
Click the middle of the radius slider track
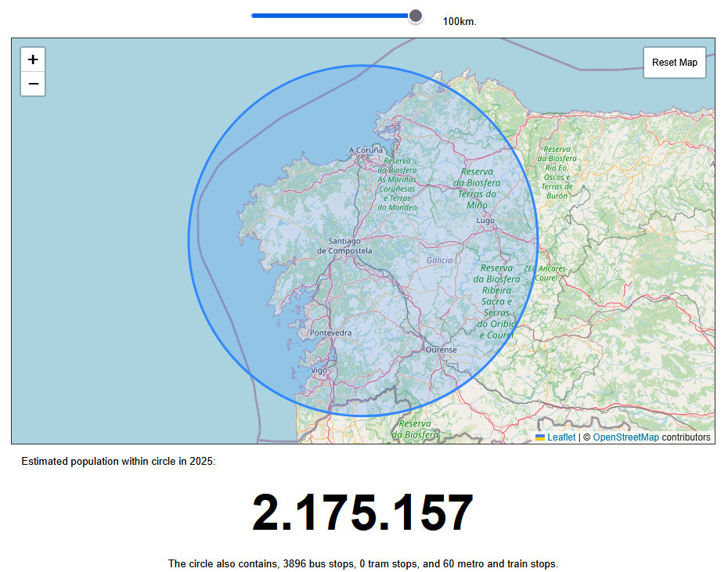[333, 16]
